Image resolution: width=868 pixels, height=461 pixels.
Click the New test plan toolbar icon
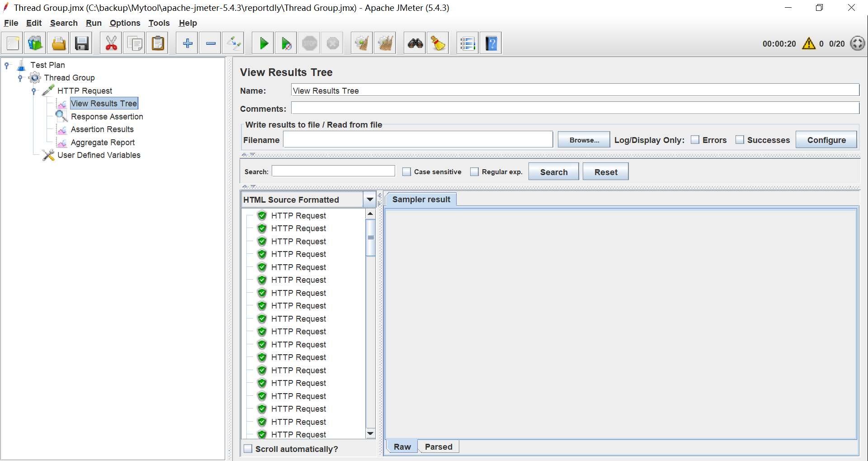coord(13,43)
